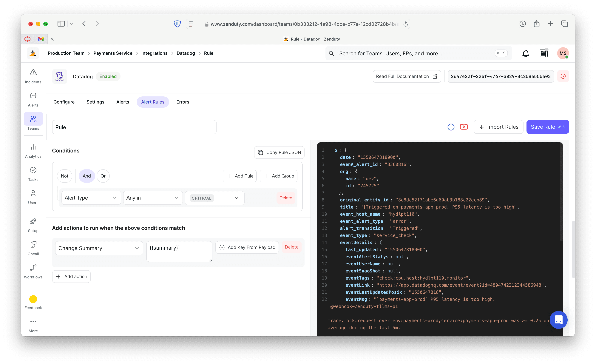Toggle the Not condition operator
Image resolution: width=596 pixels, height=364 pixels.
[65, 176]
